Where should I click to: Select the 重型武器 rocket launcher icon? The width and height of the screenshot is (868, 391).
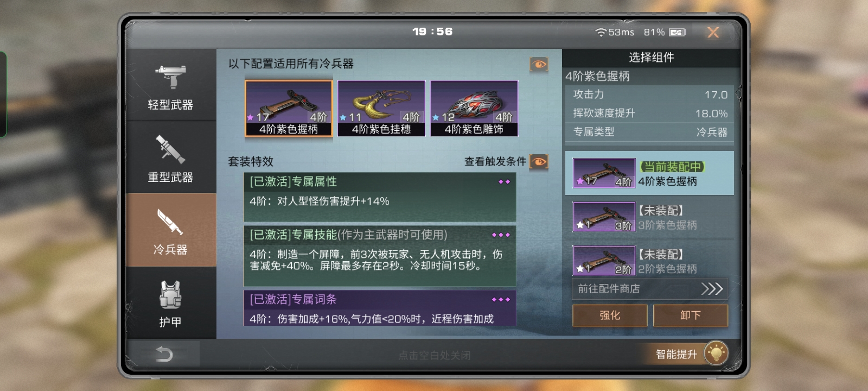(171, 157)
